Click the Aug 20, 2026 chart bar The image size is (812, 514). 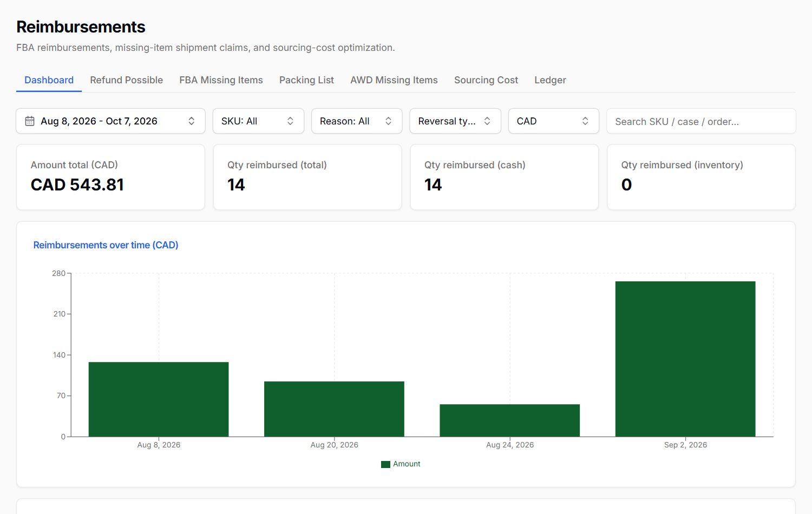pyautogui.click(x=334, y=409)
